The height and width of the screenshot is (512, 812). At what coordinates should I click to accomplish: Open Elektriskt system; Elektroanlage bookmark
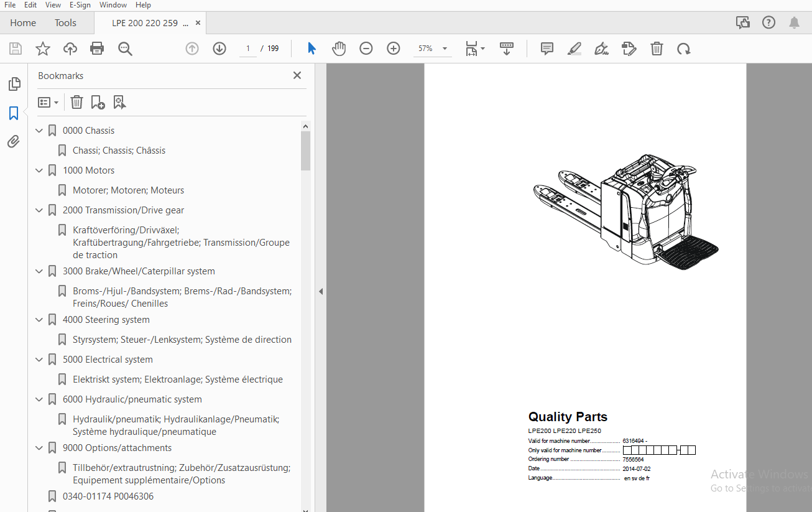click(x=178, y=379)
